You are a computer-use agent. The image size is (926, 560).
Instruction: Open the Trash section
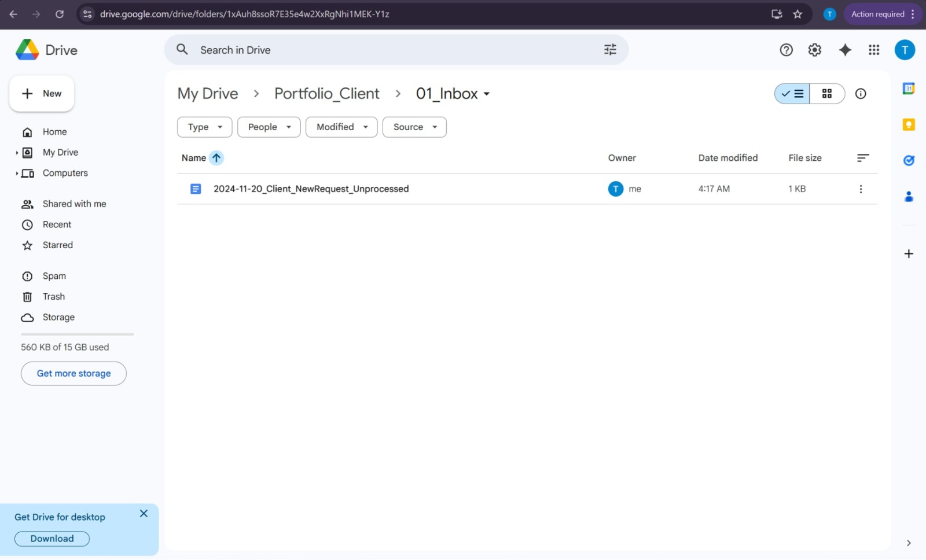pyautogui.click(x=54, y=297)
